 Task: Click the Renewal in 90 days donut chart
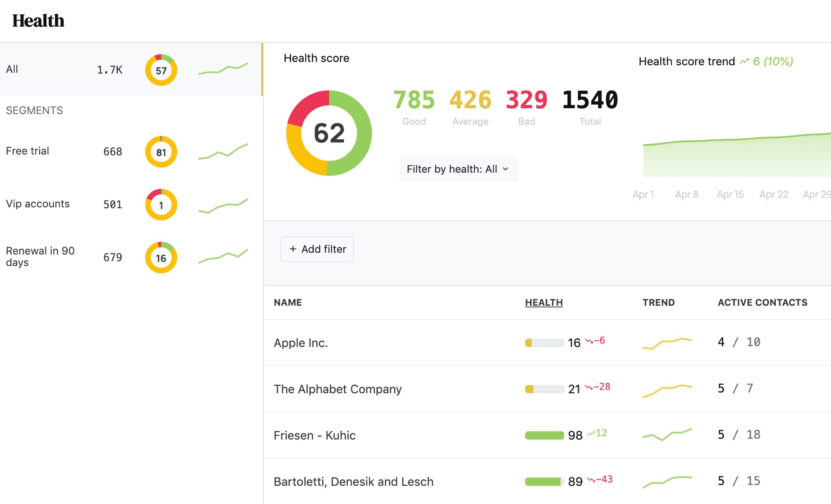(161, 257)
